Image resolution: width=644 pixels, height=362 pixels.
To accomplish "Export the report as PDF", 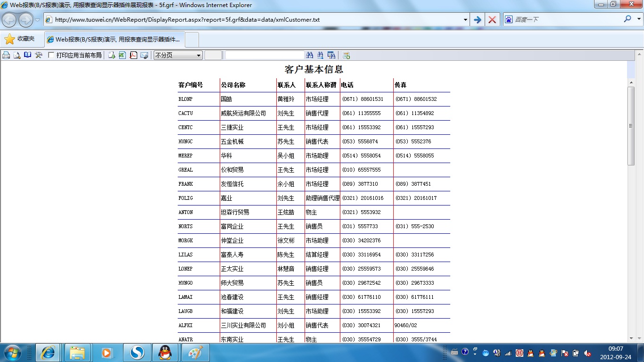I will (133, 55).
